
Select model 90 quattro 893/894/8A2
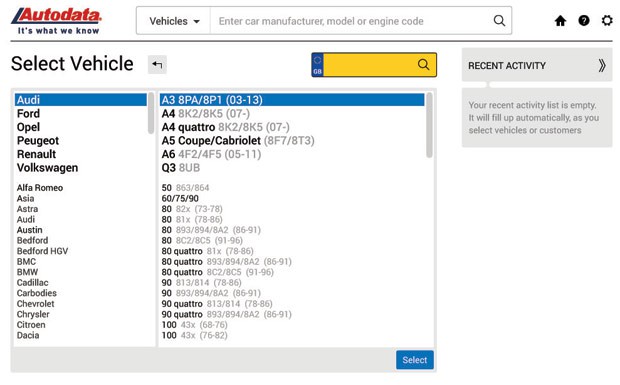[x=226, y=314]
